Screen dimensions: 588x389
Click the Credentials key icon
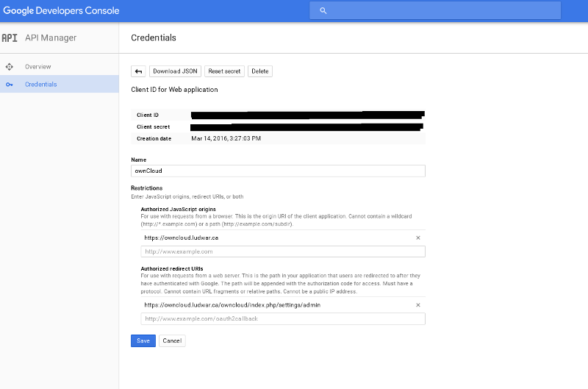click(10, 85)
